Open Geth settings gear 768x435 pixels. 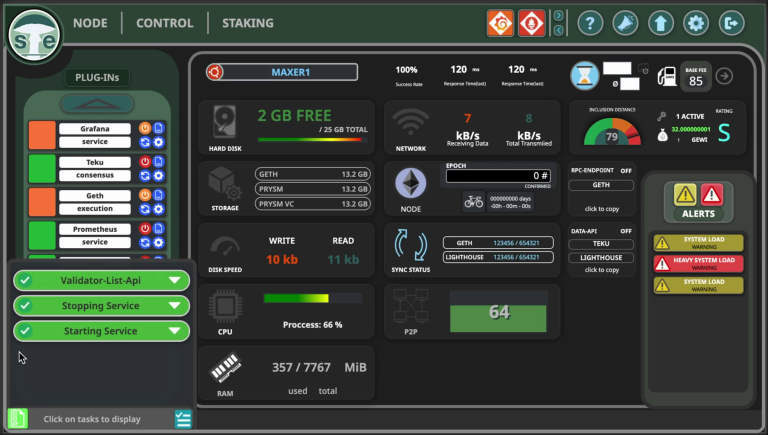[x=159, y=209]
